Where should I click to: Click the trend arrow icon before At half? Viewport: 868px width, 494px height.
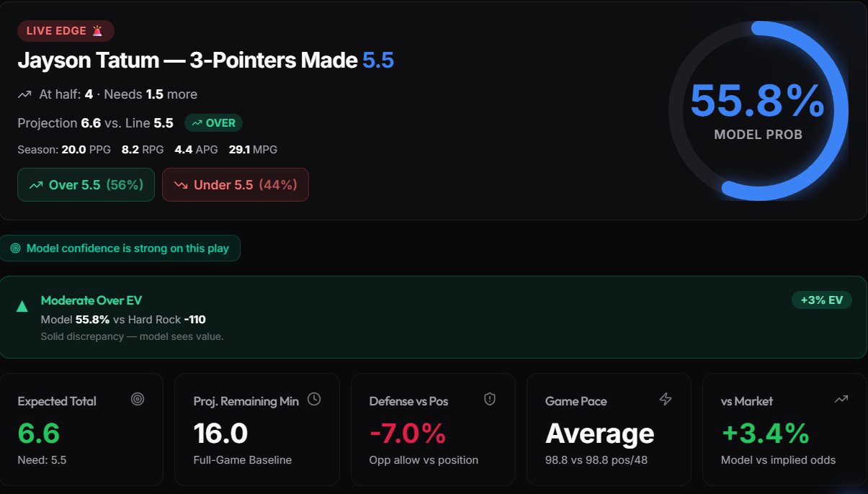point(24,94)
